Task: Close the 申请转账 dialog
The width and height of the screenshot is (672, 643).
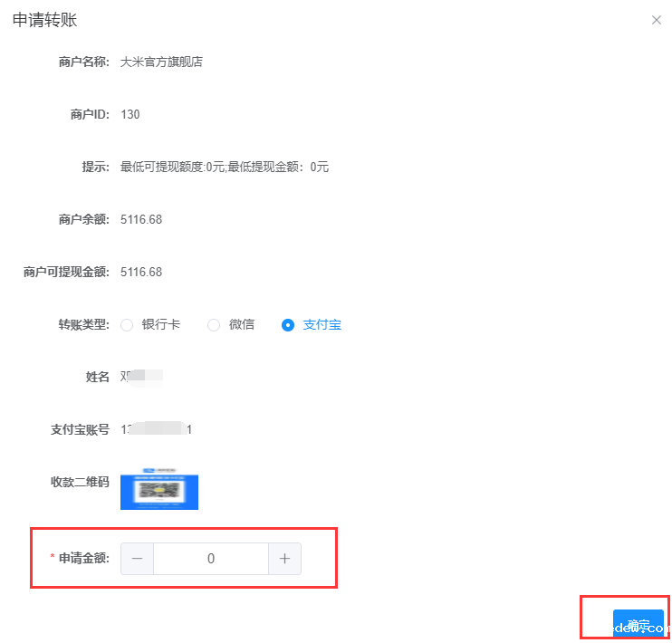Action: 657,20
